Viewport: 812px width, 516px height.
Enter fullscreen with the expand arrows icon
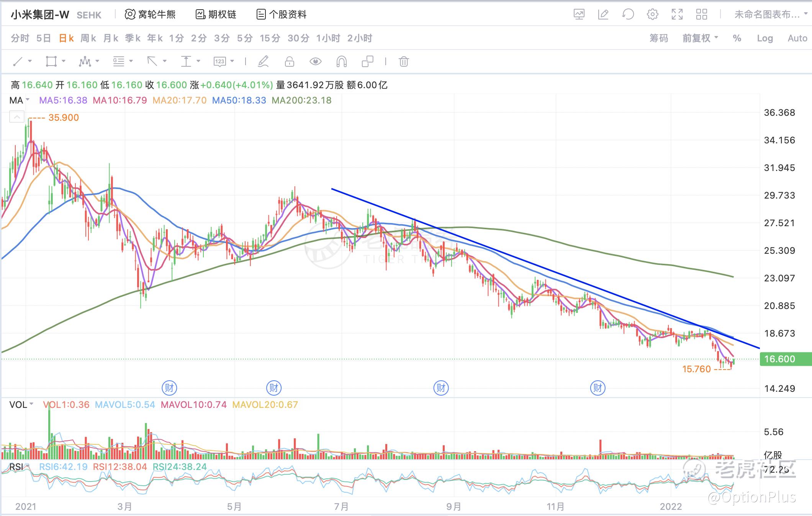point(677,15)
